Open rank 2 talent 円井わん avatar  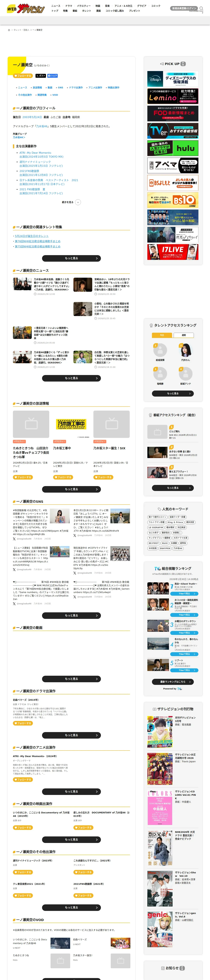pyautogui.click(x=186, y=350)
